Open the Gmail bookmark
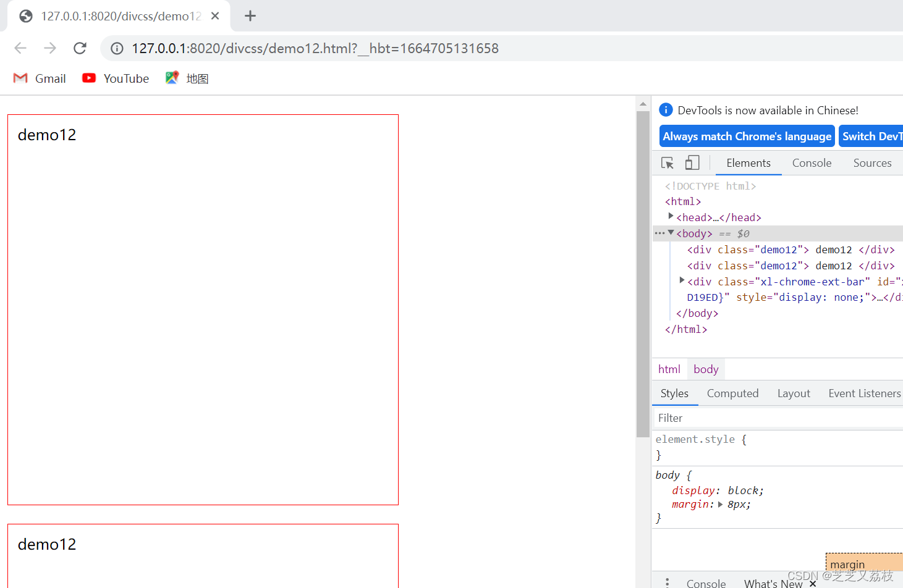Image resolution: width=903 pixels, height=588 pixels. [x=40, y=78]
